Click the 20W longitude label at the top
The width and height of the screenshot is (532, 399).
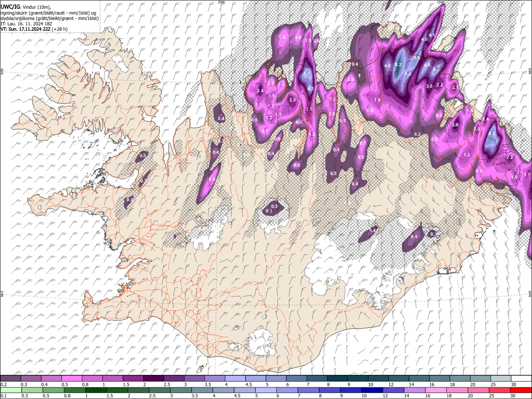tap(221, 2)
